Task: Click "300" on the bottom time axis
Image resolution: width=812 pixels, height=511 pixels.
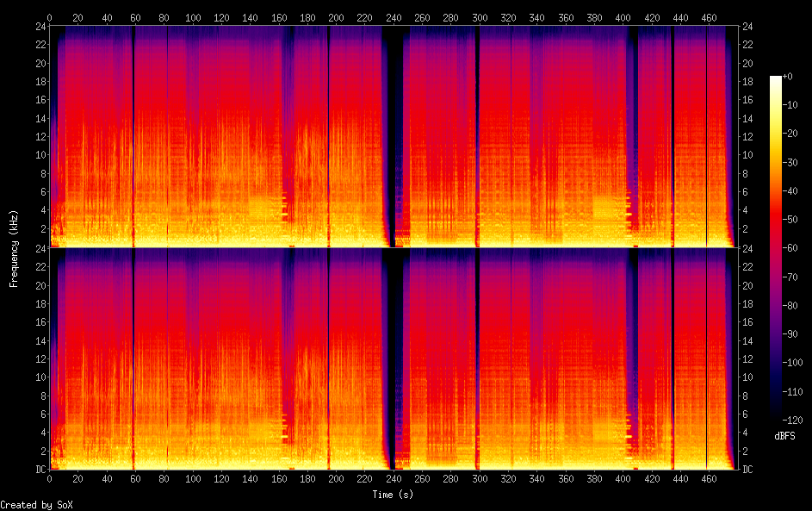Action: tap(480, 479)
